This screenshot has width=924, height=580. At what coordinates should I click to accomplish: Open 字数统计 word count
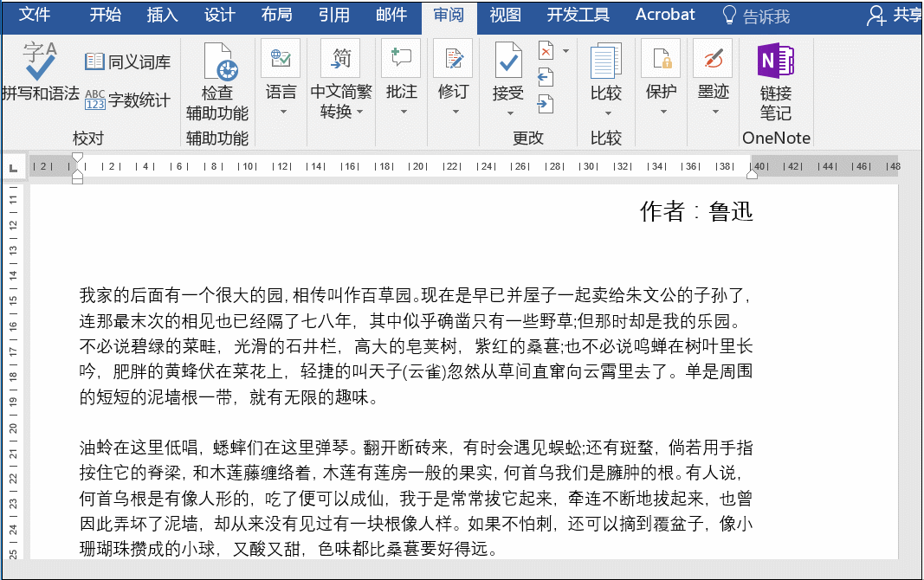pyautogui.click(x=127, y=100)
